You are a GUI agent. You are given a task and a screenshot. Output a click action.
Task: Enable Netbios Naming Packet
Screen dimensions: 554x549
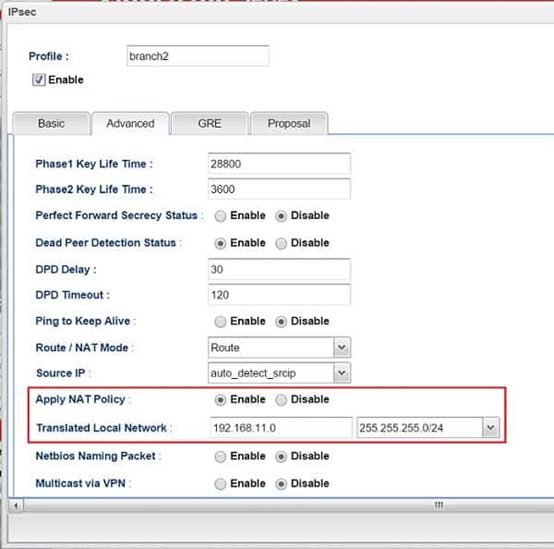pyautogui.click(x=220, y=456)
